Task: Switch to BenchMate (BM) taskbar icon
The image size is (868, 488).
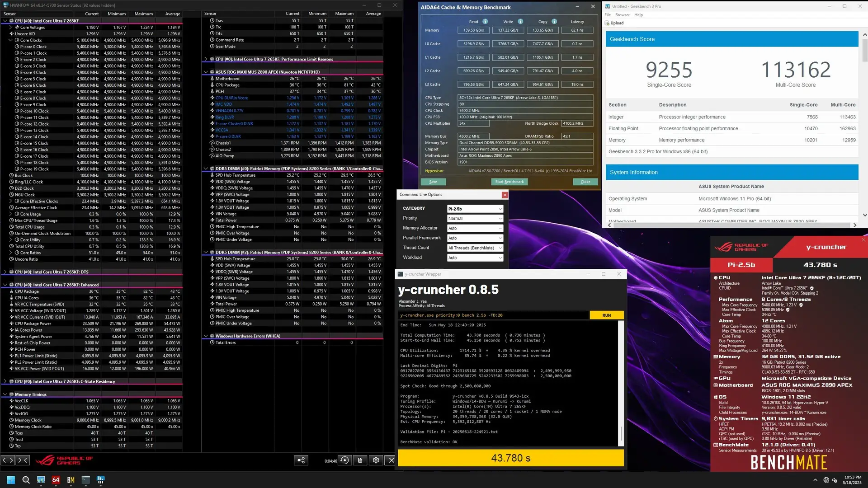Action: [71, 480]
